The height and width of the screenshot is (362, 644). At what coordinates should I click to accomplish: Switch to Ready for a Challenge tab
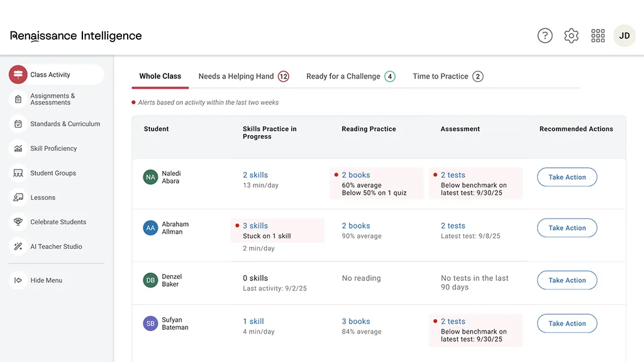pos(351,76)
